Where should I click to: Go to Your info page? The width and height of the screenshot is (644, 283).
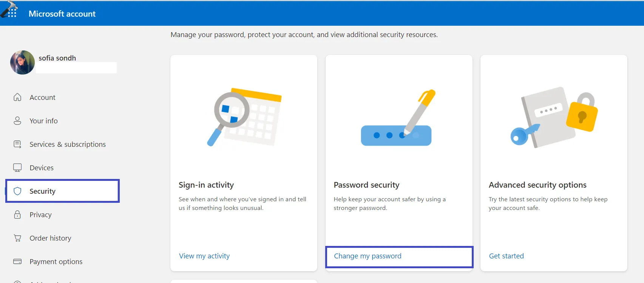click(43, 121)
